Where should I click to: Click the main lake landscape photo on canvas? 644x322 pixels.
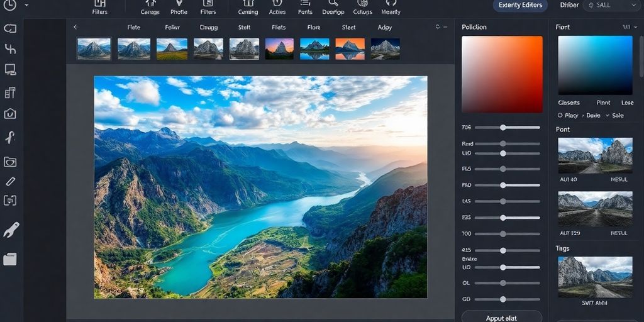[260, 187]
